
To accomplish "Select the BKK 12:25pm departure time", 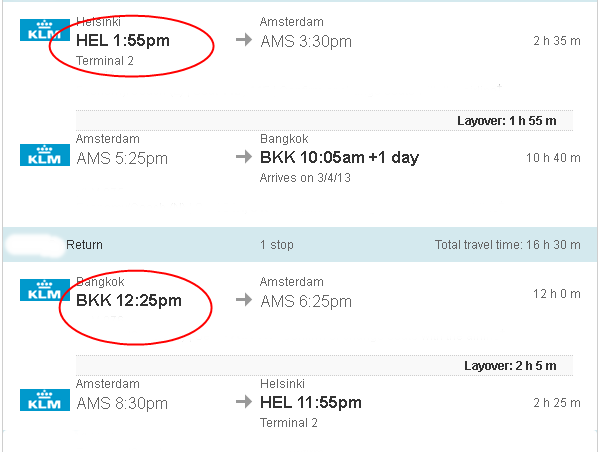I will (x=129, y=300).
